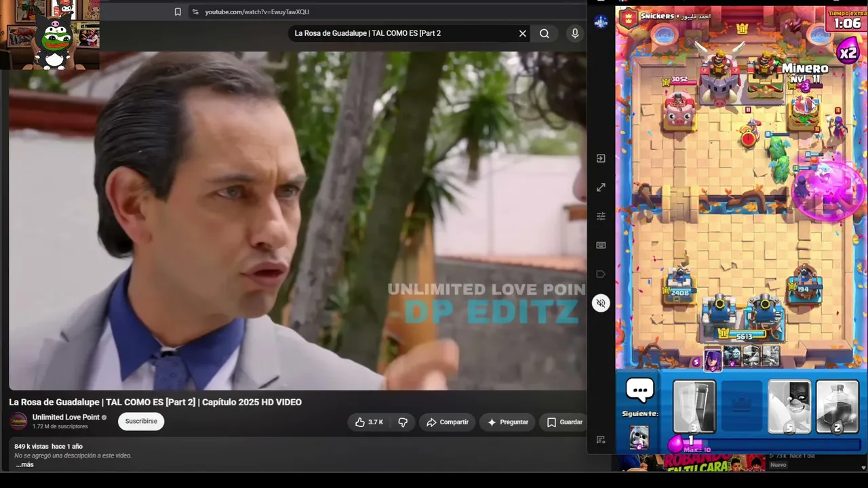Click the Preguntar button
Viewport: 868px width, 488px height.
(x=507, y=422)
